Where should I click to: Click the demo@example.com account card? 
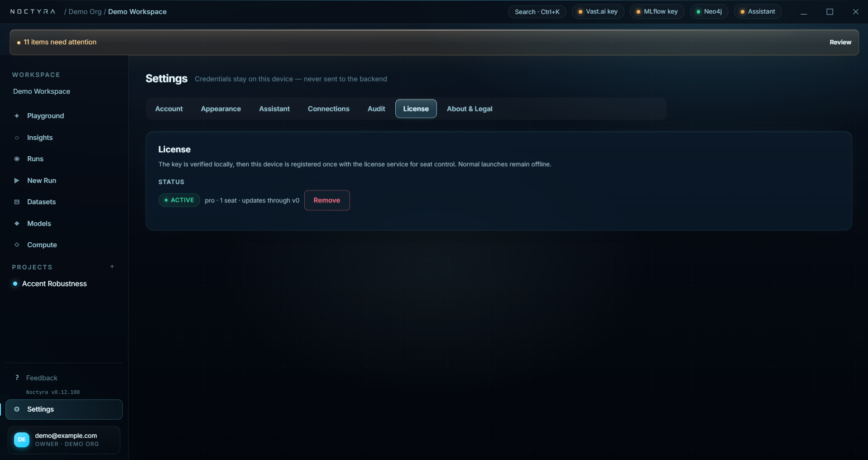pos(64,440)
